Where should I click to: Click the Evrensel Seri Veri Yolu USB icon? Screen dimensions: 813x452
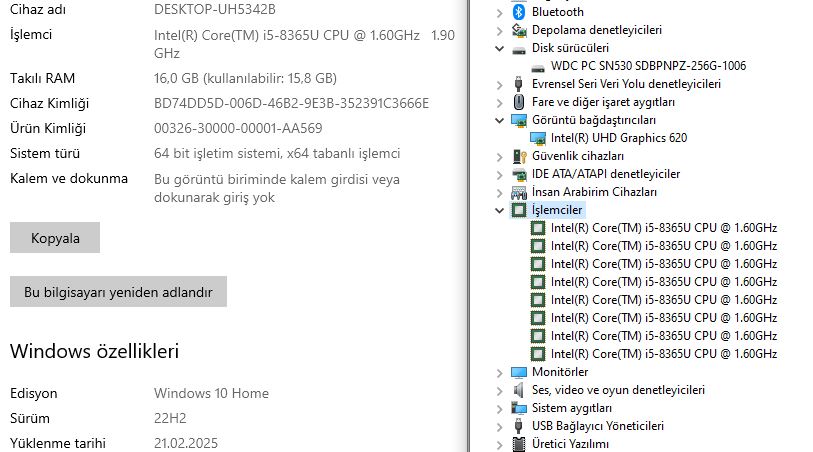[x=518, y=84]
